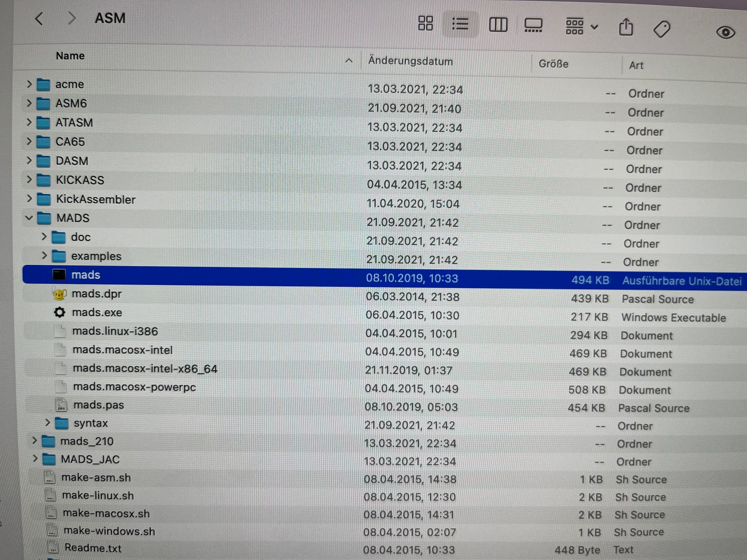Switch to column view
Image resolution: width=747 pixels, height=560 pixels.
498,25
